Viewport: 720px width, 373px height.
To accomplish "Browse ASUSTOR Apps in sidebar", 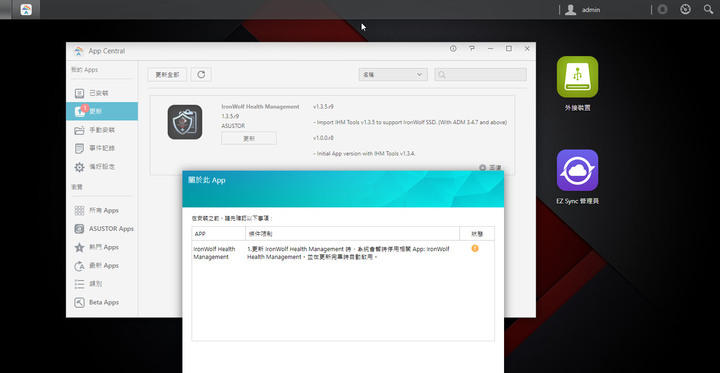I will pos(102,229).
